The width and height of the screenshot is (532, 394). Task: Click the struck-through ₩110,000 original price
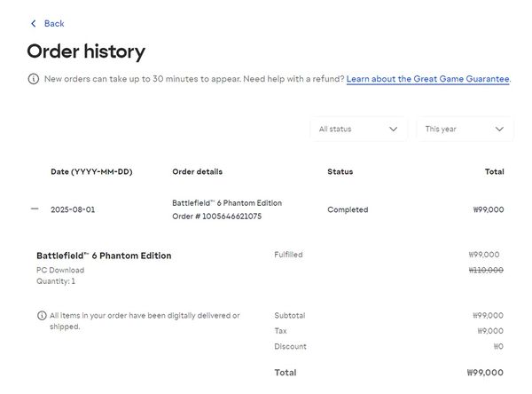485,270
